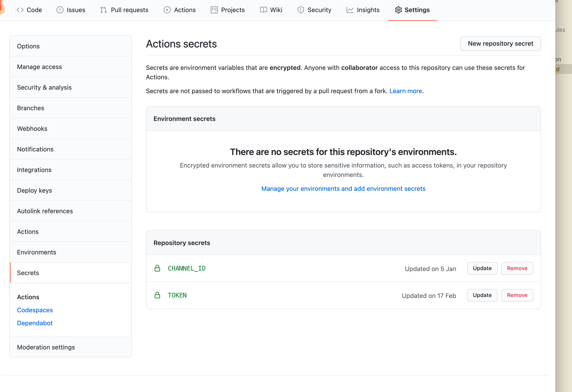Viewport: 572px width, 392px height.
Task: Click the Actions play icon in top nav
Action: [x=167, y=10]
